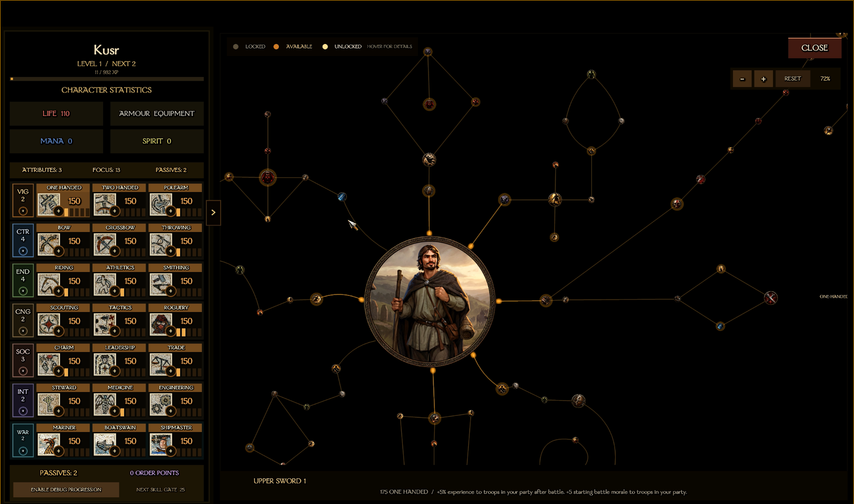The image size is (854, 504).
Task: Add a point to CNG attribute
Action: (23, 331)
